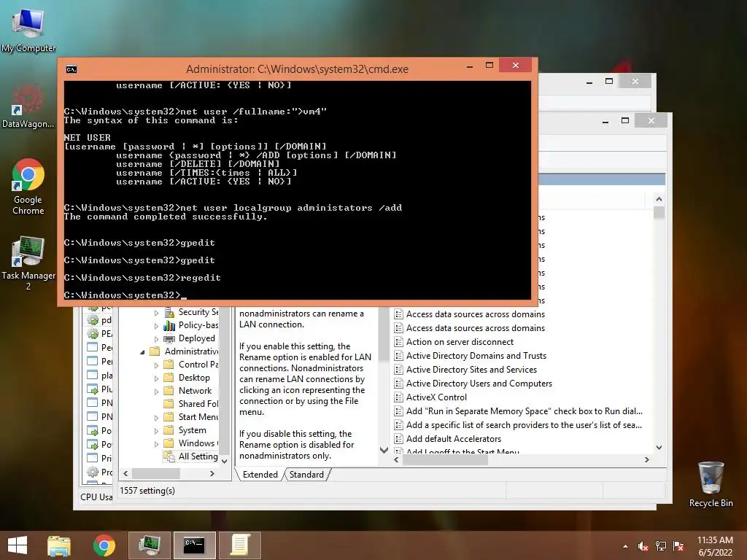
Task: Expand the Policy-based QoS node
Action: pos(156,326)
